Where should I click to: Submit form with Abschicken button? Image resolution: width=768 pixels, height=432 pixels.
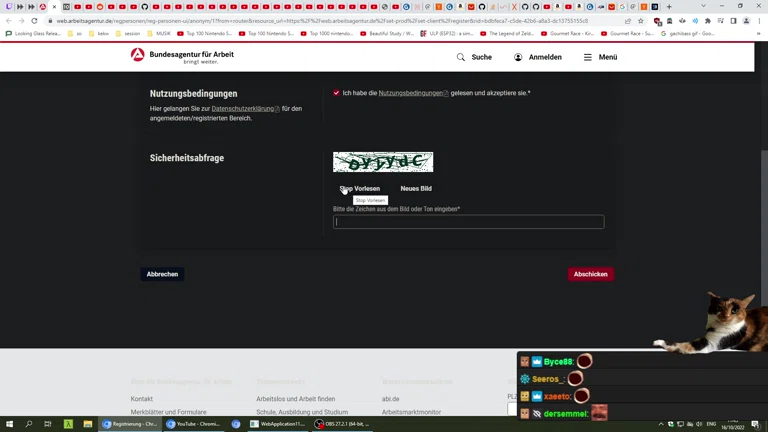pyautogui.click(x=591, y=274)
